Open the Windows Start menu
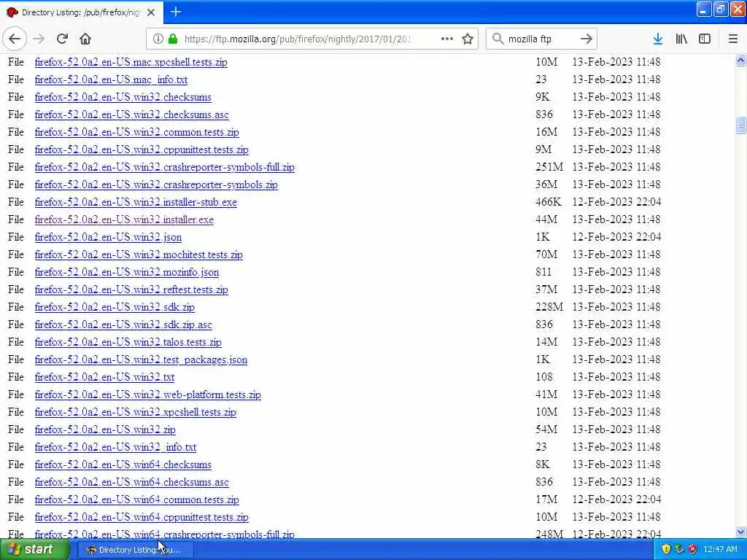The image size is (747, 560). click(x=34, y=549)
